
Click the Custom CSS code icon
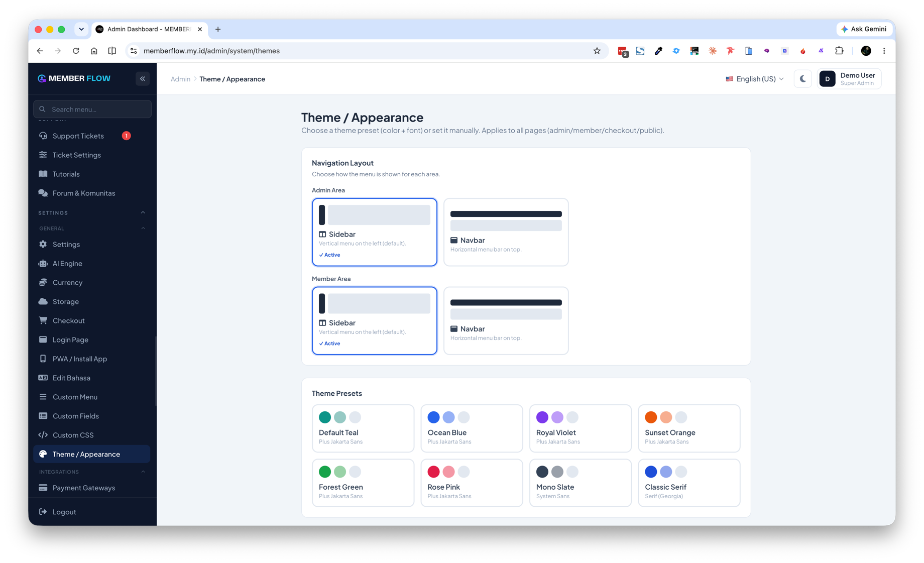tap(43, 435)
